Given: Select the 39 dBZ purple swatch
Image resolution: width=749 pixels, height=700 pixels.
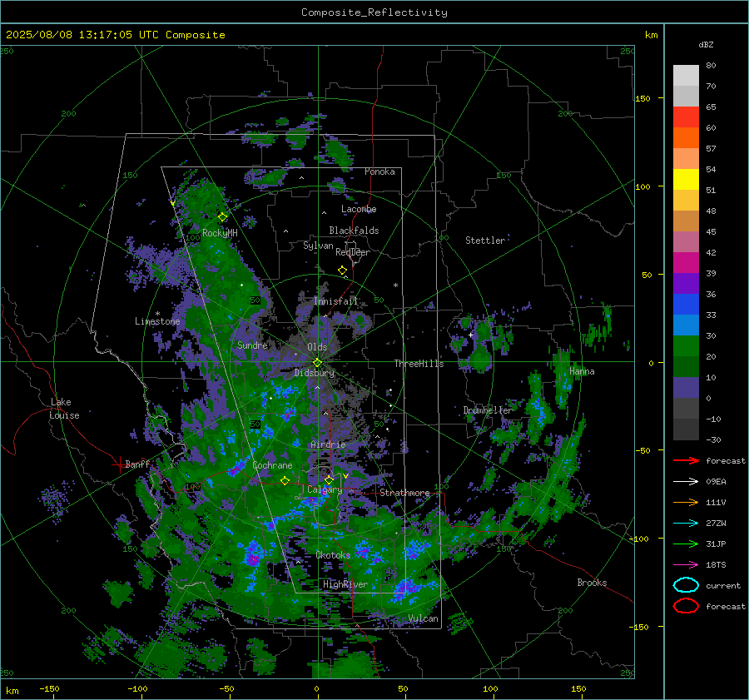Looking at the screenshot, I should point(686,283).
